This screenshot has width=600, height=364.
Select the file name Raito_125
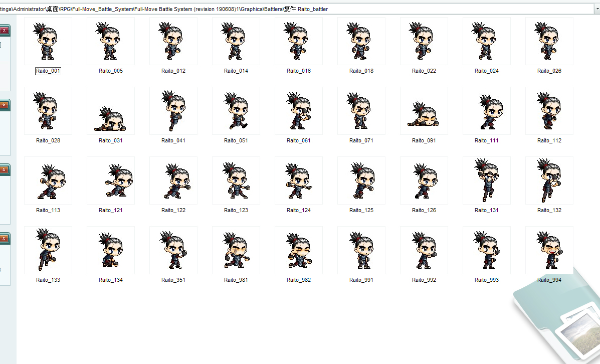click(x=361, y=210)
